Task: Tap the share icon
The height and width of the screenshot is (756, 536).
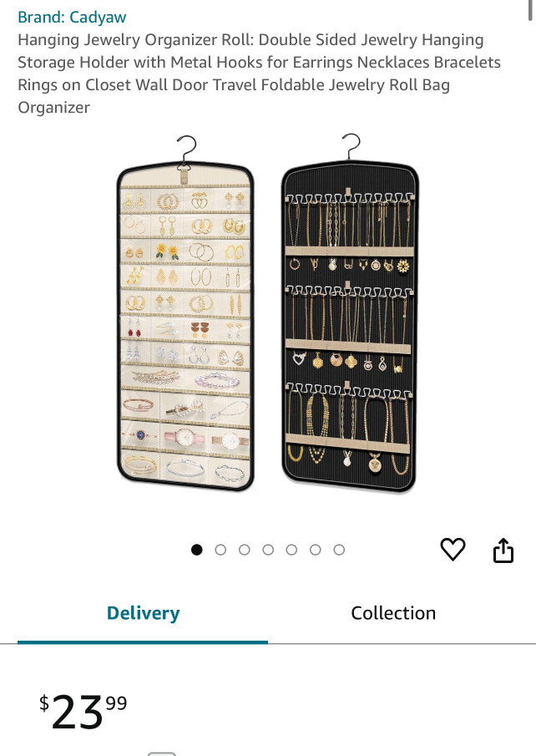Action: pyautogui.click(x=503, y=551)
